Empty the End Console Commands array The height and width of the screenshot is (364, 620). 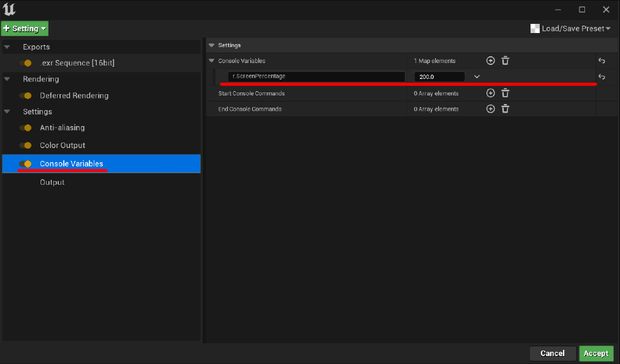[505, 109]
